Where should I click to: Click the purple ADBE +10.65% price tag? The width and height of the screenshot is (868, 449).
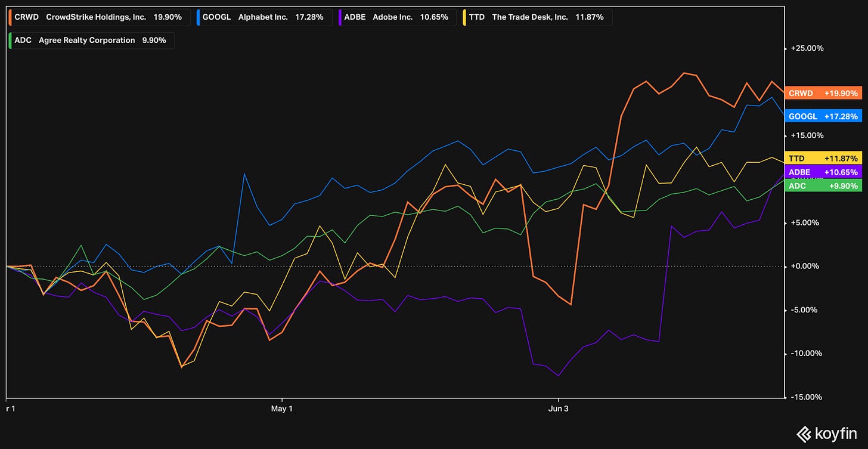point(823,172)
